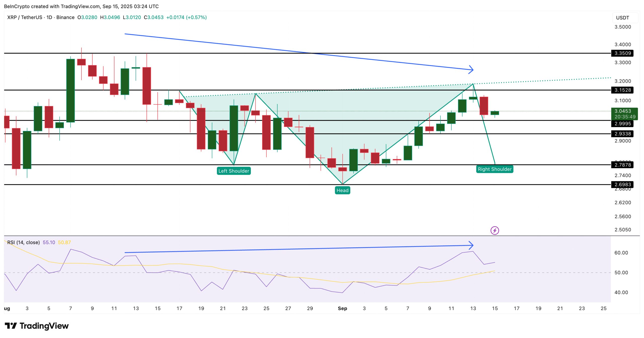644x338 pixels.
Task: Click the Binance exchange label
Action: (x=65, y=17)
